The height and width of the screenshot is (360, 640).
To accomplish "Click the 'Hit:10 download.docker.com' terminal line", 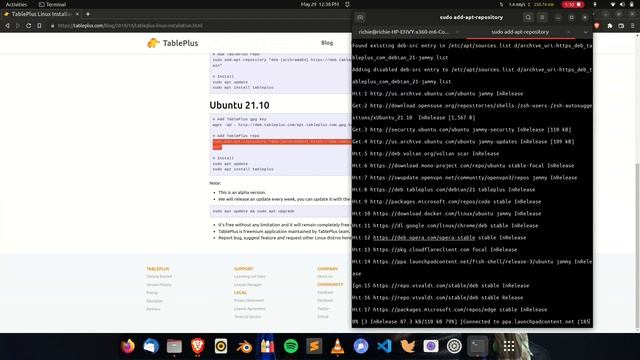I will click(446, 214).
